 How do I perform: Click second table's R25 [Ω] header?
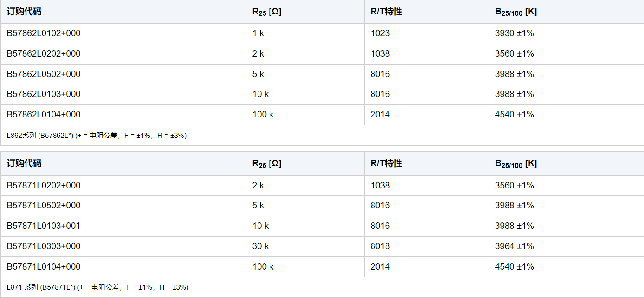[x=267, y=164]
